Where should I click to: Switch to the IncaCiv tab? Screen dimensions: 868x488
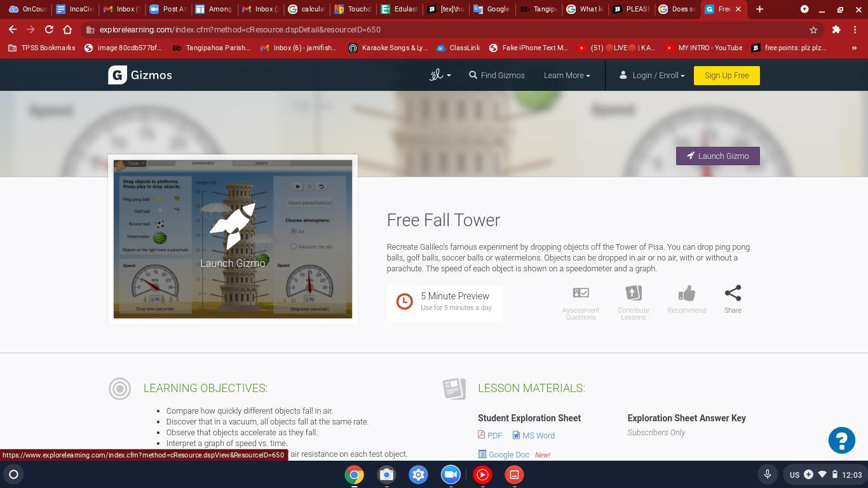tap(74, 9)
